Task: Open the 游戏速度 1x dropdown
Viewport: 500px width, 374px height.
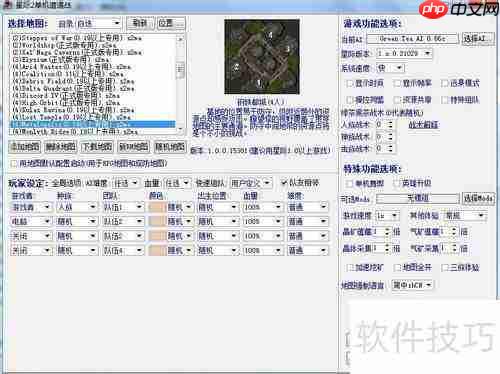Action: tap(387, 216)
